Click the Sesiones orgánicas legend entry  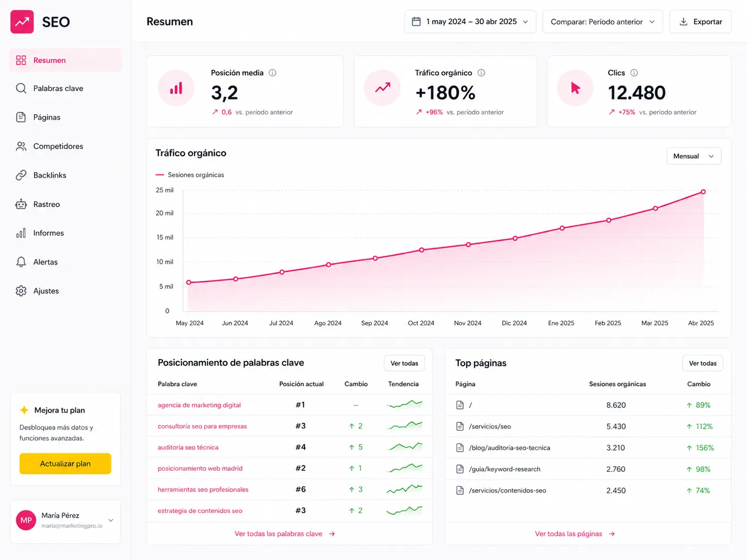click(x=190, y=175)
